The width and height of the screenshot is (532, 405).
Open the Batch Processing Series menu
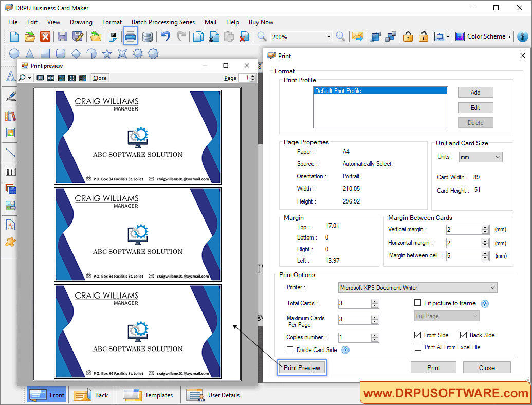(x=163, y=22)
